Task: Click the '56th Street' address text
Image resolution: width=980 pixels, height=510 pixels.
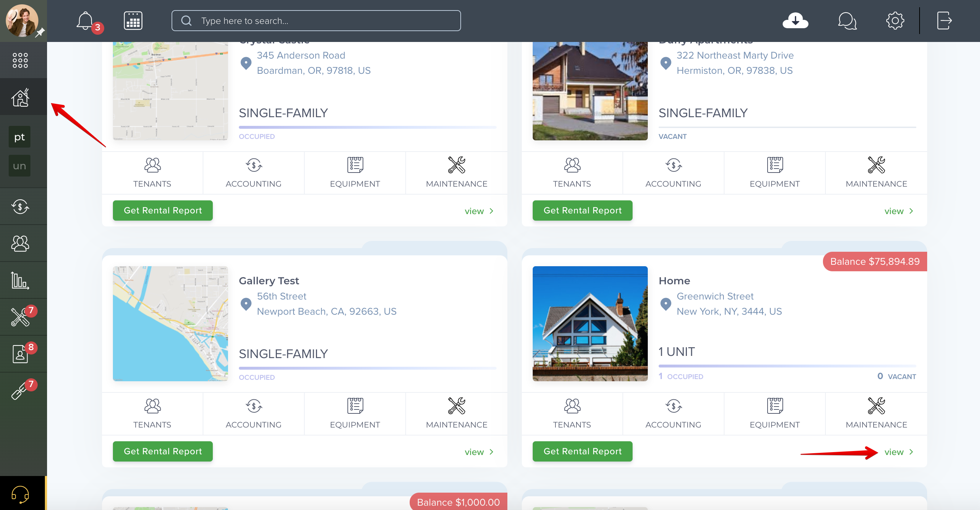Action: tap(282, 296)
